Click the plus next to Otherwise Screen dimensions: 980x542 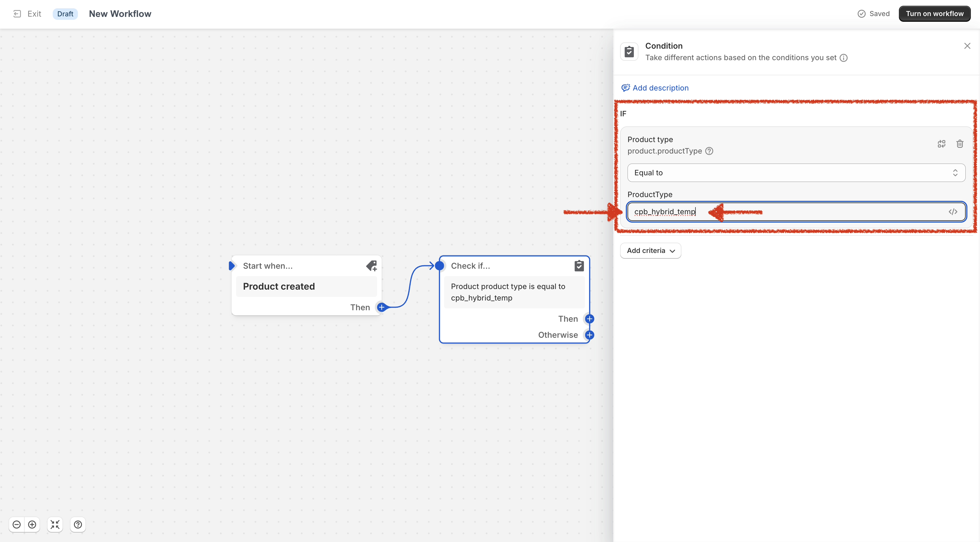[590, 335]
